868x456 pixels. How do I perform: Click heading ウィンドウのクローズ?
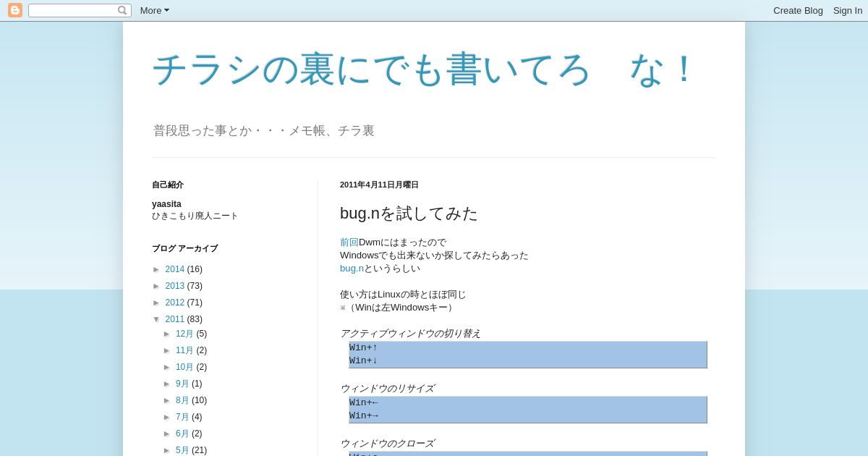[x=387, y=444]
